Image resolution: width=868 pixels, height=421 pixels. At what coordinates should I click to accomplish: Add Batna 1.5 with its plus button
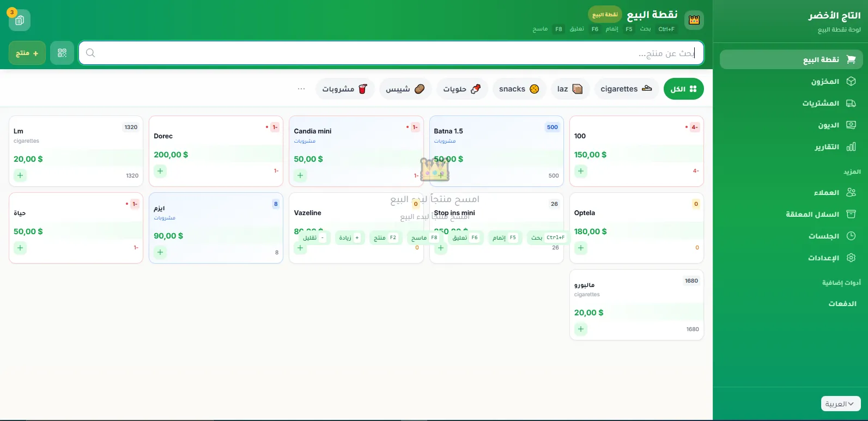click(440, 175)
